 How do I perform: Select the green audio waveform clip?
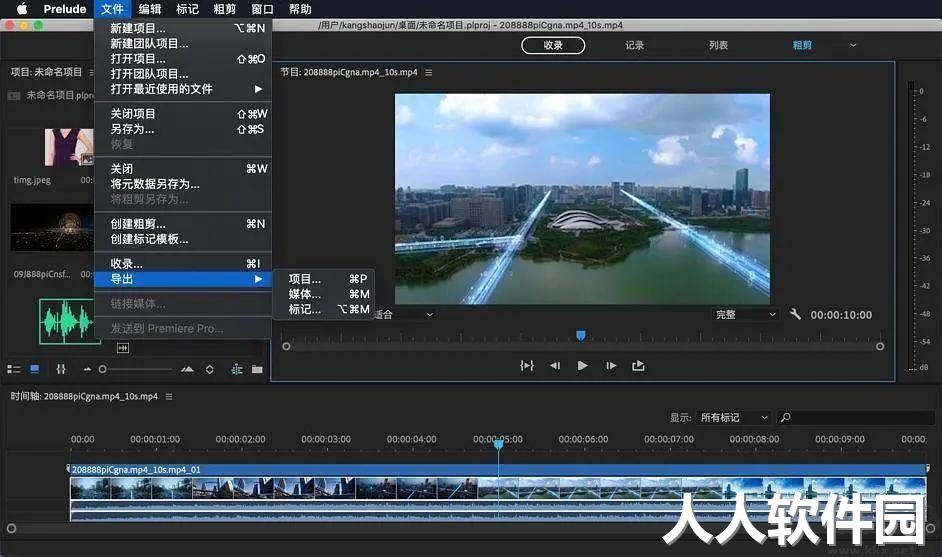coord(67,321)
